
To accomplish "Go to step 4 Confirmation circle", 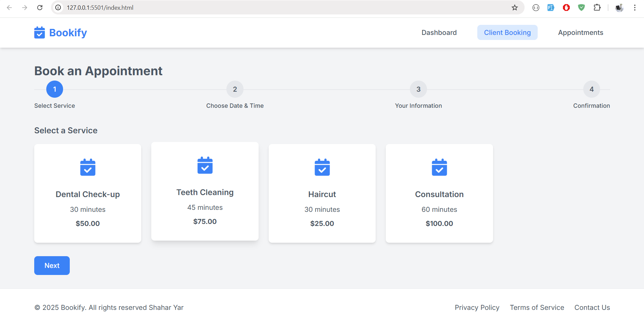I will click(x=591, y=89).
